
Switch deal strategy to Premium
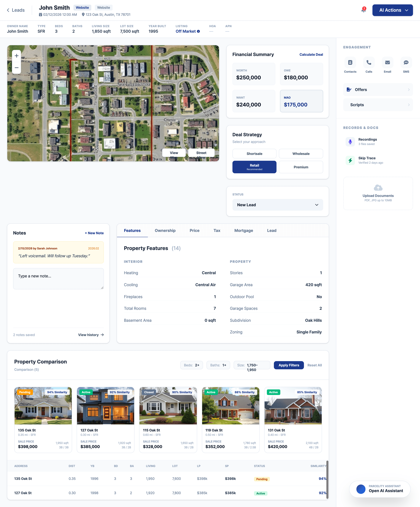tap(301, 167)
